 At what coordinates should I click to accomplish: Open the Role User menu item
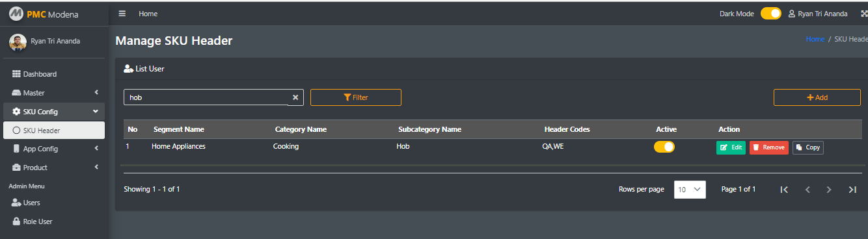[54, 221]
